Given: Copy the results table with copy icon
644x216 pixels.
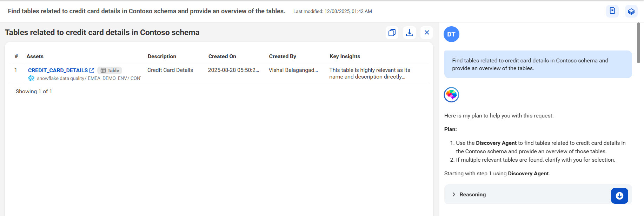Looking at the screenshot, I should coord(392,33).
